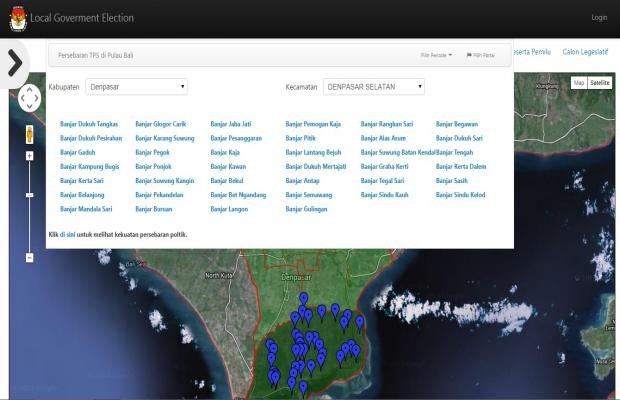
Task: Click the 'di sini' link
Action: point(67,234)
